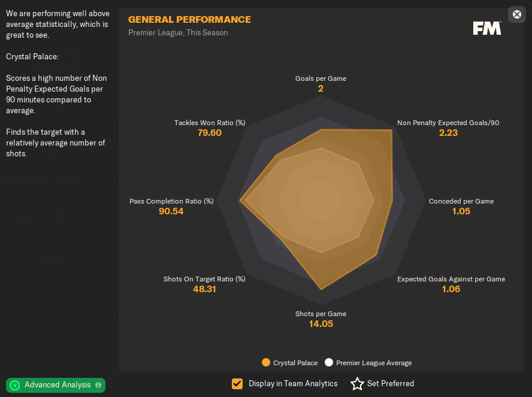Select Pass Completion Ratio value 90.54
This screenshot has height=397, width=532.
pyautogui.click(x=171, y=211)
